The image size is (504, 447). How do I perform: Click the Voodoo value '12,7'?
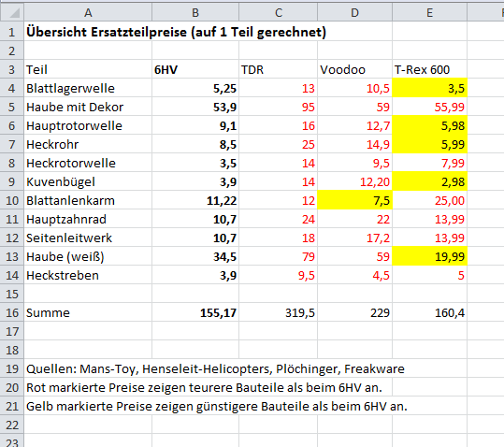click(x=354, y=125)
